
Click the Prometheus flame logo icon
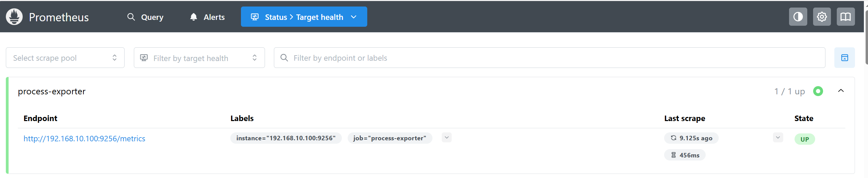(x=14, y=17)
